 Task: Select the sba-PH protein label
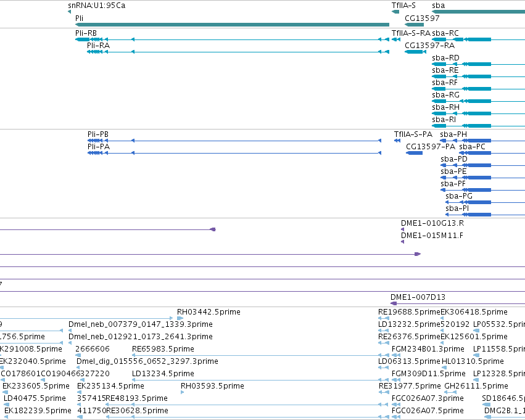click(453, 134)
